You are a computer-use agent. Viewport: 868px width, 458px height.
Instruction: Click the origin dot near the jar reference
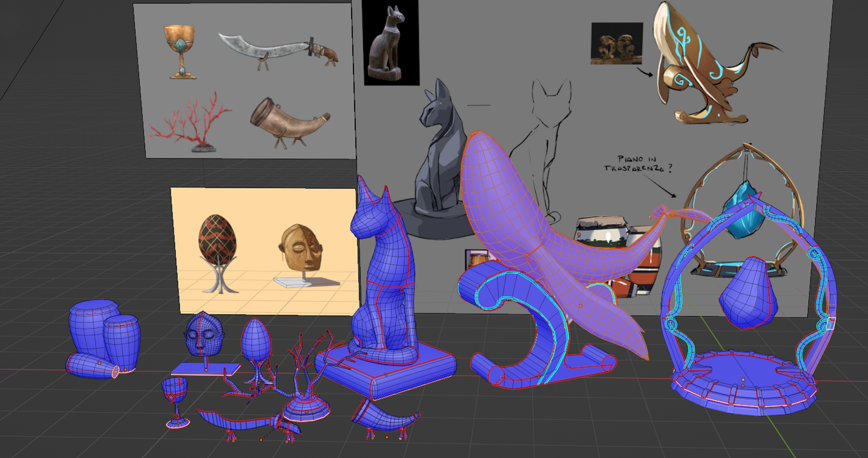pos(579,234)
